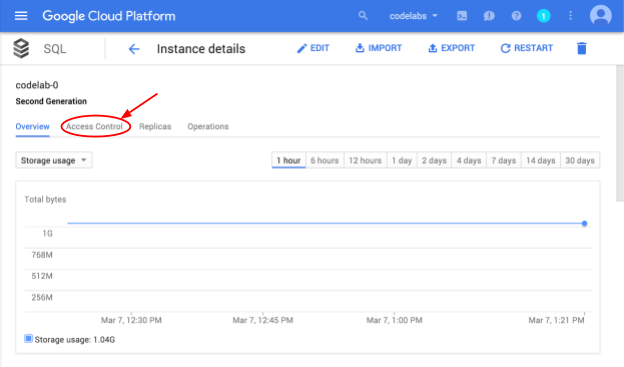
Task: Click EDIT to modify the instance
Action: pyautogui.click(x=313, y=48)
